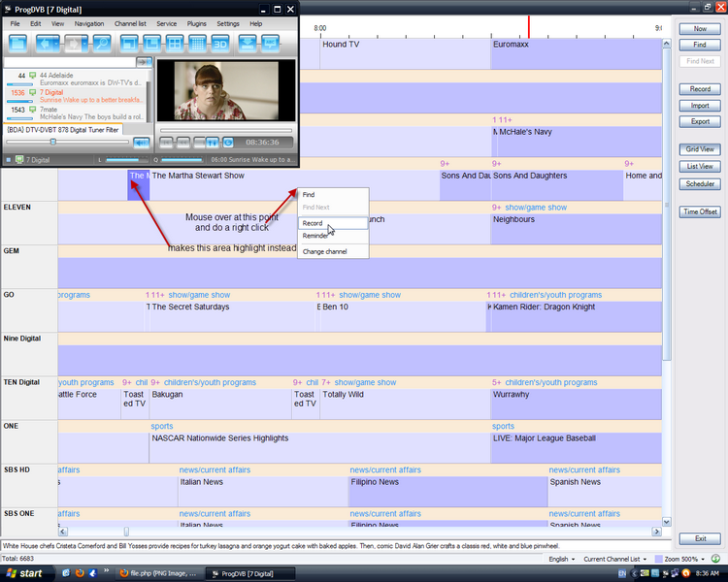Click the 3D view toolbar icon
This screenshot has width=728, height=582.
[220, 44]
